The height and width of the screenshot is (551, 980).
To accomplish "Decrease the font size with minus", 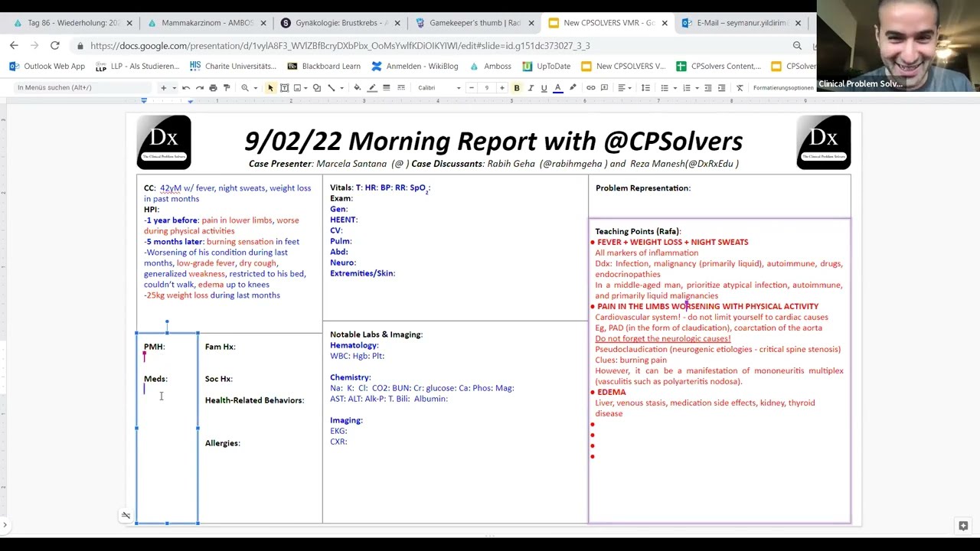I will 472,88.
